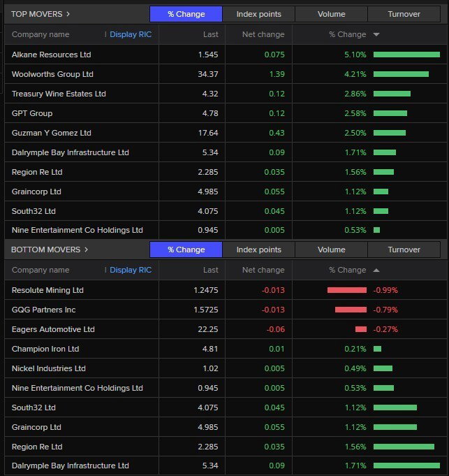Click Display RIC link in Bottom Movers
This screenshot has width=449, height=476.
[131, 271]
